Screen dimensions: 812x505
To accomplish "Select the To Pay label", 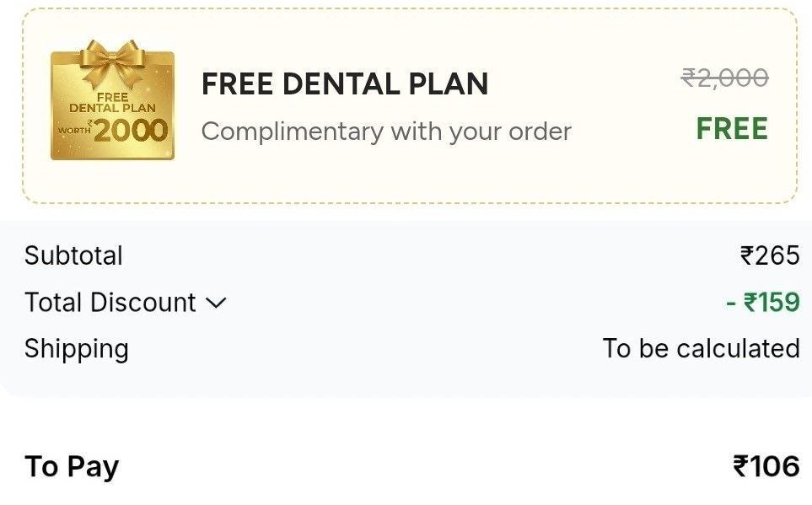I will tap(72, 465).
